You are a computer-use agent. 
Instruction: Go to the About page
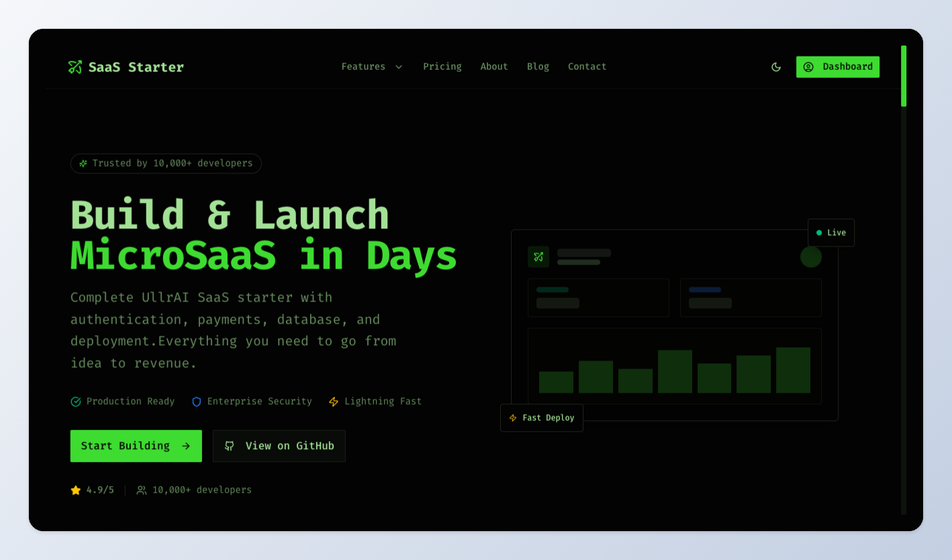(494, 66)
